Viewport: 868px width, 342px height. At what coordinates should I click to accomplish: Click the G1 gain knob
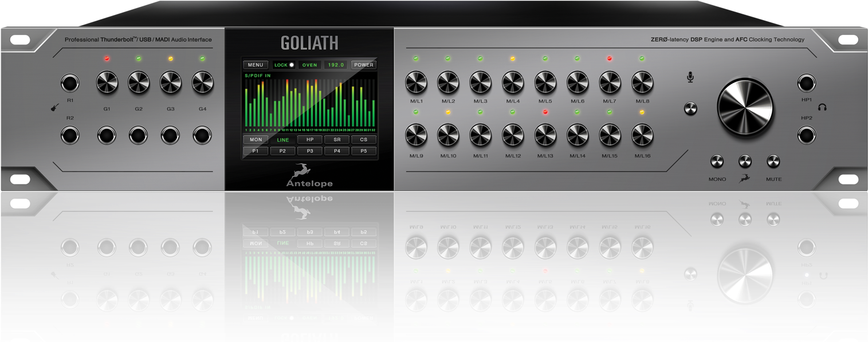tap(107, 83)
